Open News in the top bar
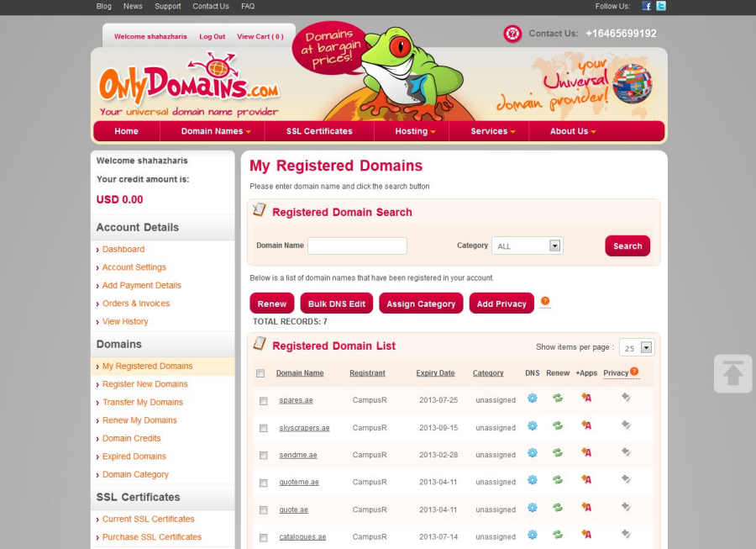This screenshot has width=756, height=549. [x=133, y=6]
